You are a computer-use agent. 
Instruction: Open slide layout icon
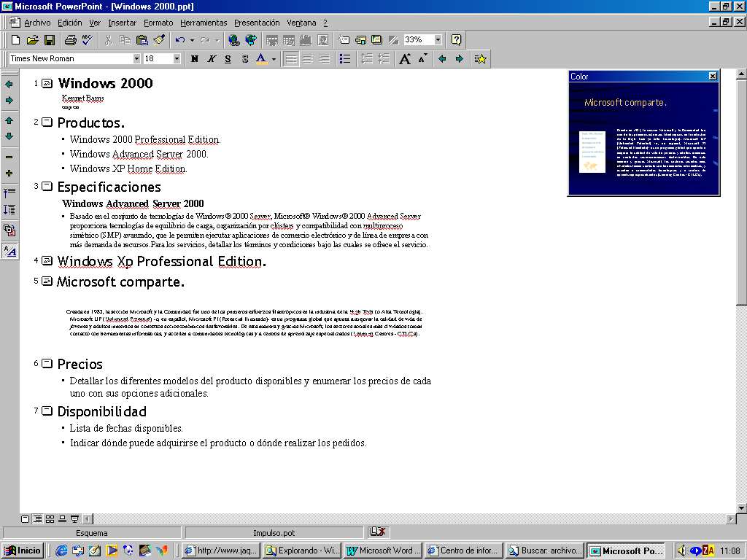[x=360, y=40]
